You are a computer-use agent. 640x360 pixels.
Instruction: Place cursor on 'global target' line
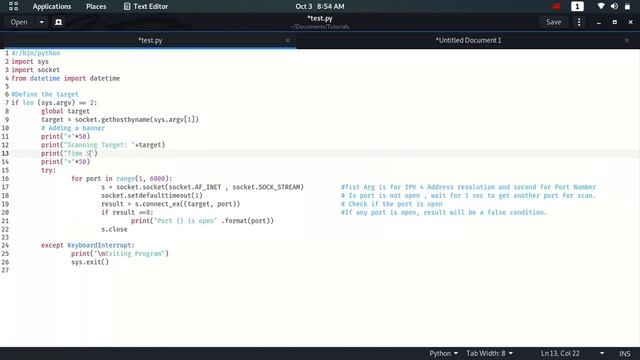[65, 111]
